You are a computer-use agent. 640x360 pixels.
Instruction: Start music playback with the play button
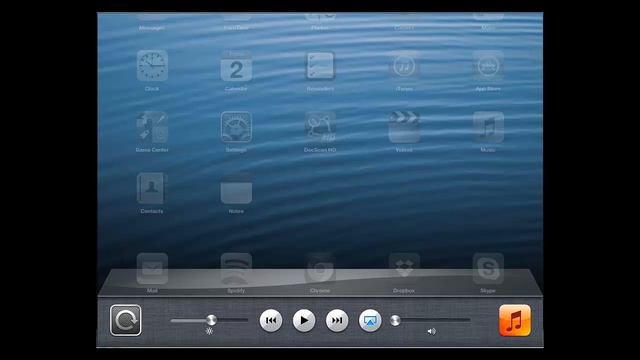(x=304, y=320)
